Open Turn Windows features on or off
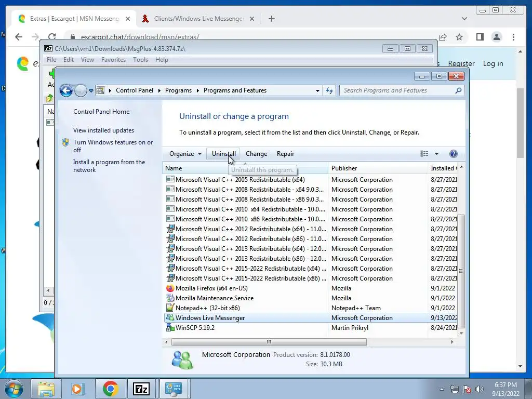532x399 pixels. [x=113, y=146]
